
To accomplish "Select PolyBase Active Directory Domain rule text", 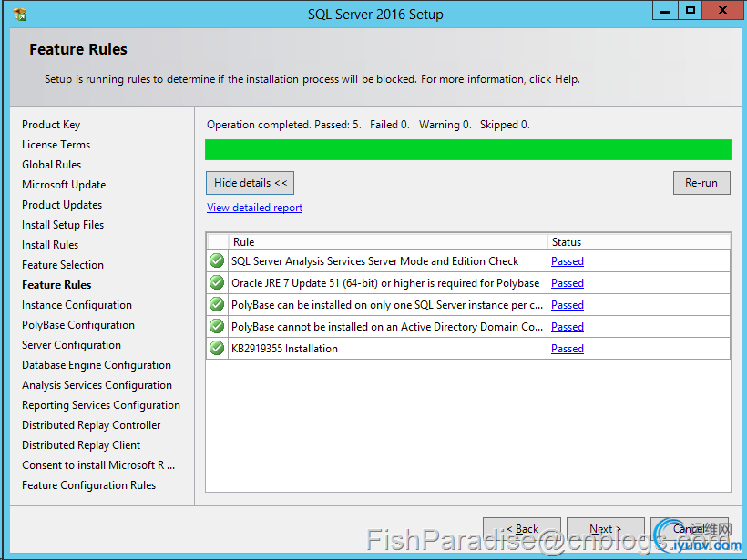I will (387, 327).
